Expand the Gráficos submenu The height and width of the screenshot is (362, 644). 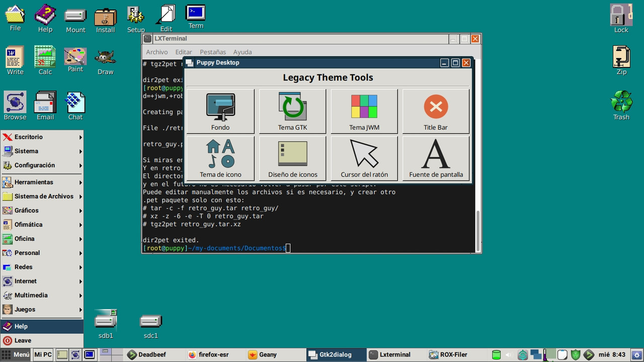tap(42, 210)
